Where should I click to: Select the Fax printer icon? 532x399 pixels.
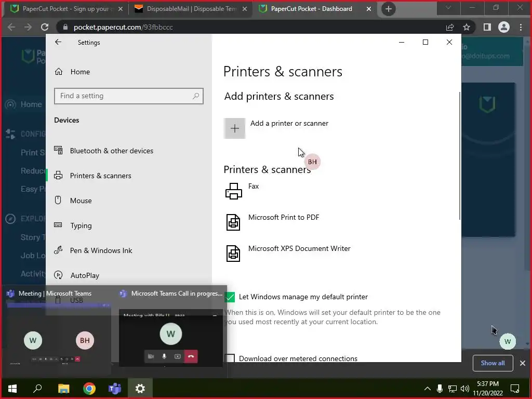click(x=233, y=191)
